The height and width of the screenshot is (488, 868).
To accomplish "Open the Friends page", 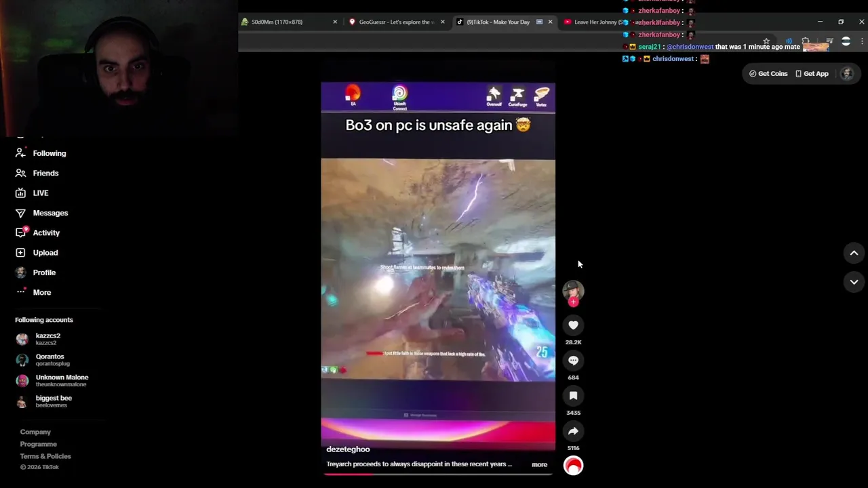I will tap(37, 173).
